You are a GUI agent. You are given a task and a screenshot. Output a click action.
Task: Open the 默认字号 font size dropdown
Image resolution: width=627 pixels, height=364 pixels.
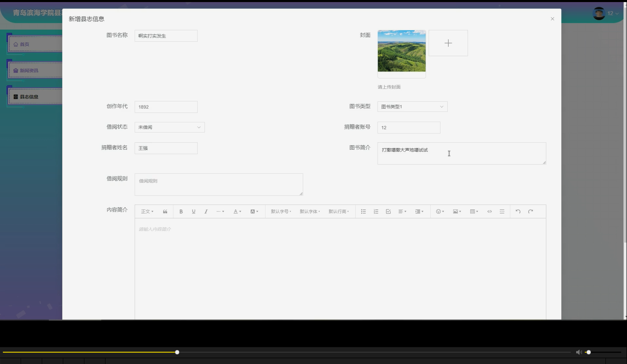coord(281,211)
